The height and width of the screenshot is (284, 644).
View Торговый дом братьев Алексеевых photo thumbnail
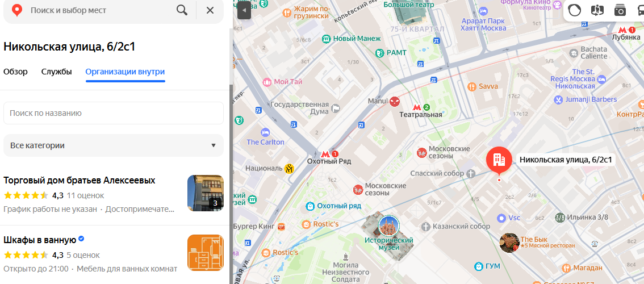click(x=205, y=193)
